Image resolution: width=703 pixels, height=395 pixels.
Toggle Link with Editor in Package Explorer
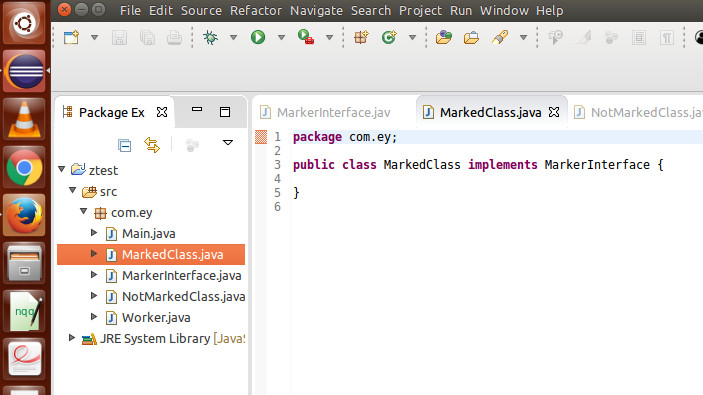click(x=152, y=145)
